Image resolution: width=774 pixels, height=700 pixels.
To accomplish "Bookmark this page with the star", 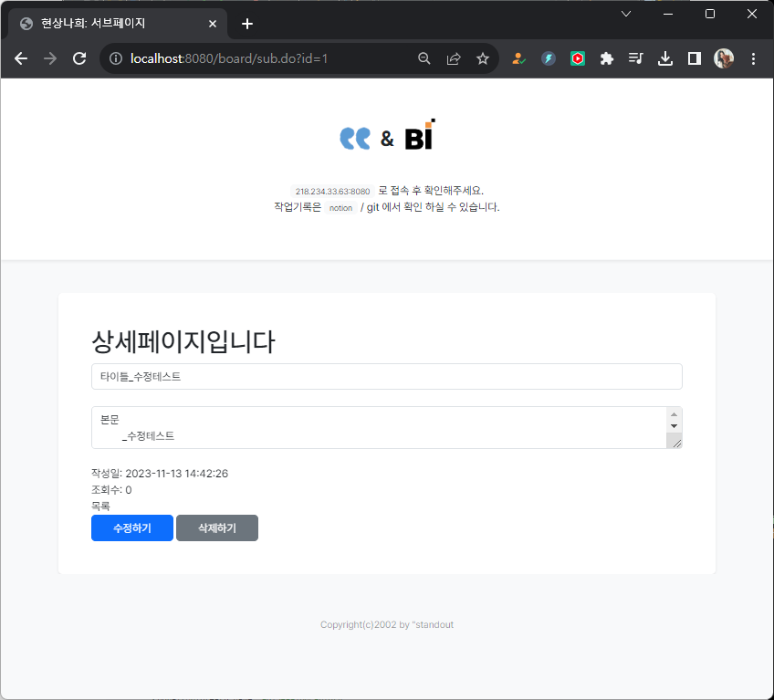I will tap(483, 58).
